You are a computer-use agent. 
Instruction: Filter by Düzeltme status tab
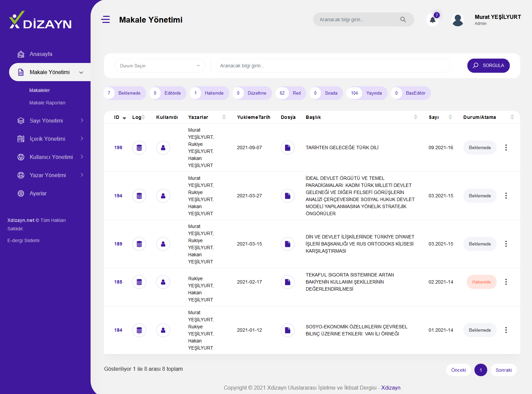pos(252,93)
